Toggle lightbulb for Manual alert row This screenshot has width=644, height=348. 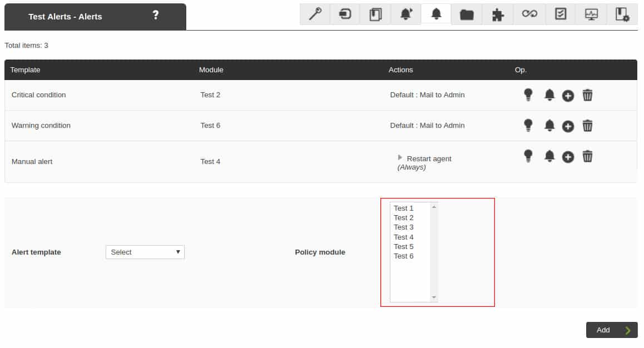click(528, 156)
